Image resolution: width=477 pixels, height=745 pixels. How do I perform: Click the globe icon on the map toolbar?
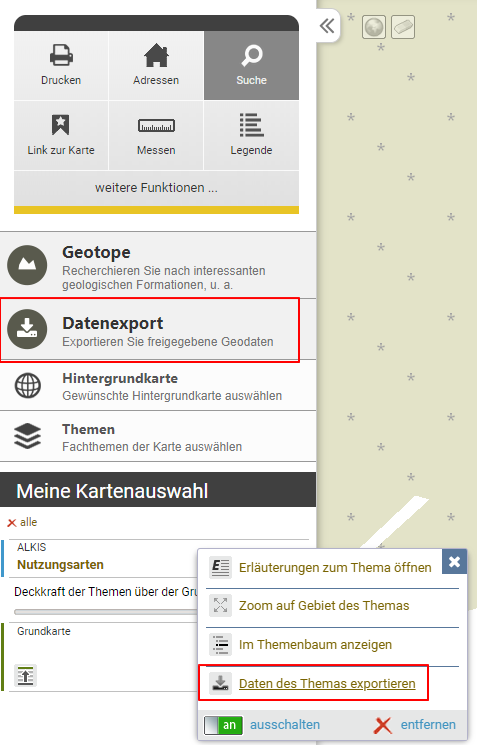374,27
